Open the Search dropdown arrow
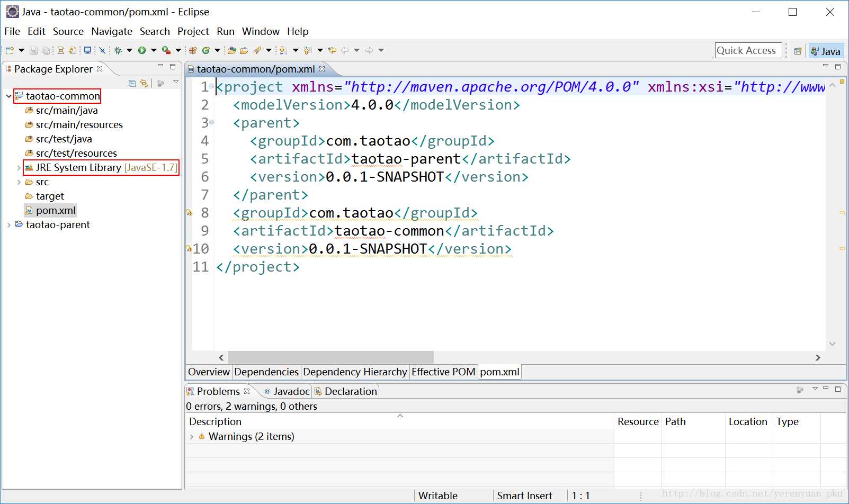Viewport: 849px width, 504px height. 269,50
